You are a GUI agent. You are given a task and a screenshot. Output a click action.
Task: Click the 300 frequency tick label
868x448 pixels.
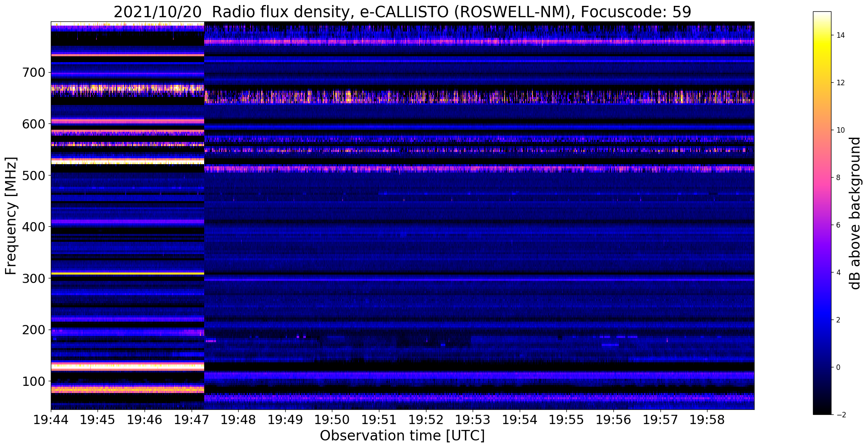[33, 278]
